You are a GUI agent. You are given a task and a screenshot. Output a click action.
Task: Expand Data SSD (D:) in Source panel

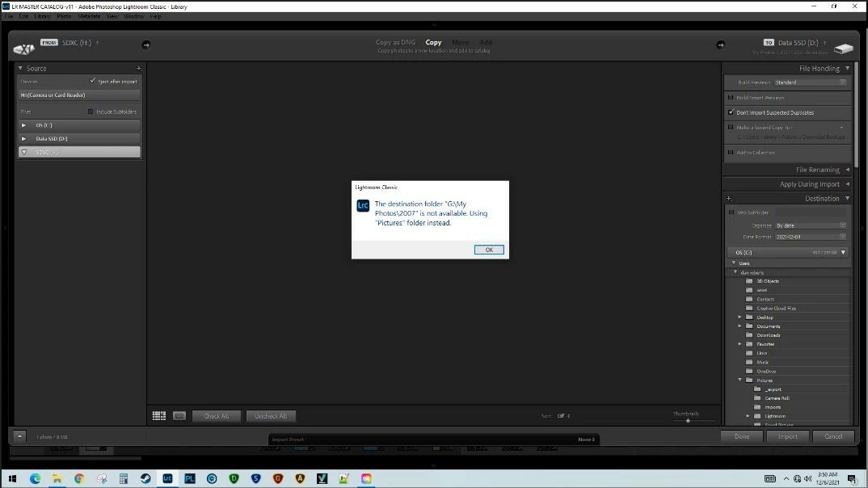pyautogui.click(x=23, y=139)
